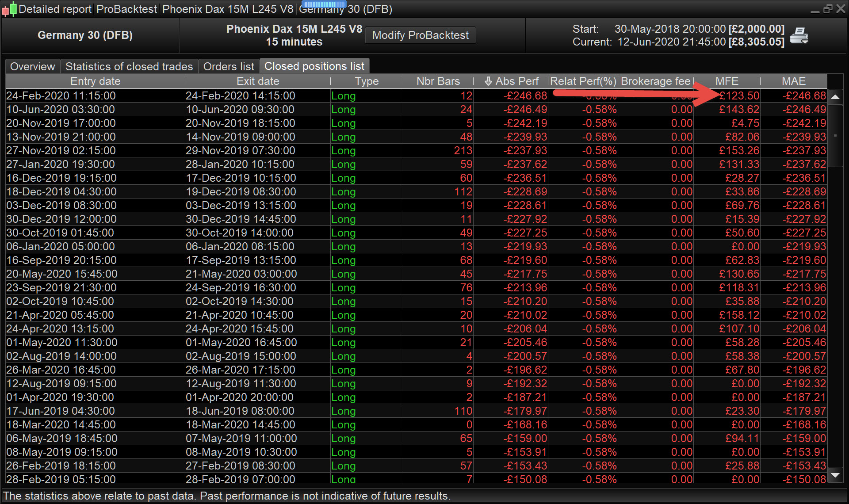Viewport: 849px width, 504px height.
Task: Open the Overview tab
Action: [x=32, y=66]
